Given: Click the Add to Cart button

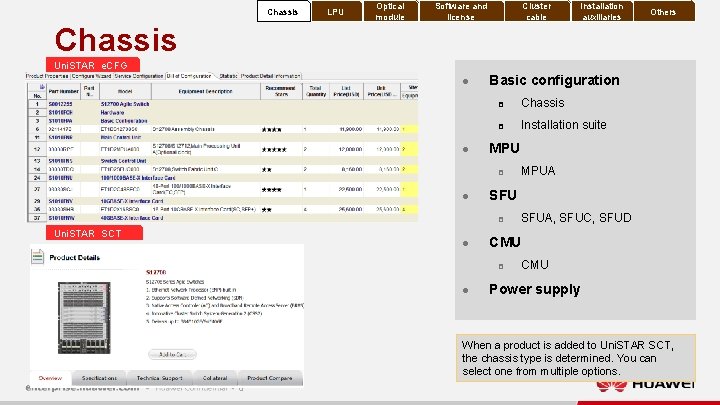Looking at the screenshot, I should point(172,354).
